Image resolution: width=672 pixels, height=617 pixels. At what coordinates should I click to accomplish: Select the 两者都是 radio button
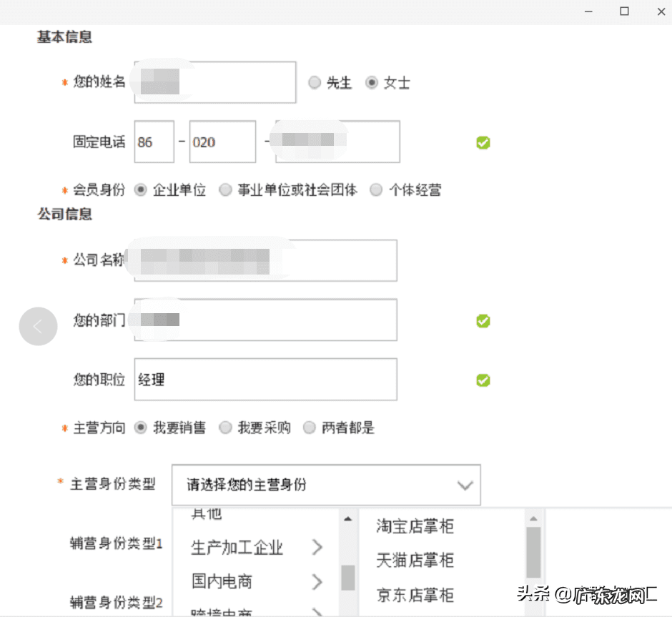tap(309, 428)
